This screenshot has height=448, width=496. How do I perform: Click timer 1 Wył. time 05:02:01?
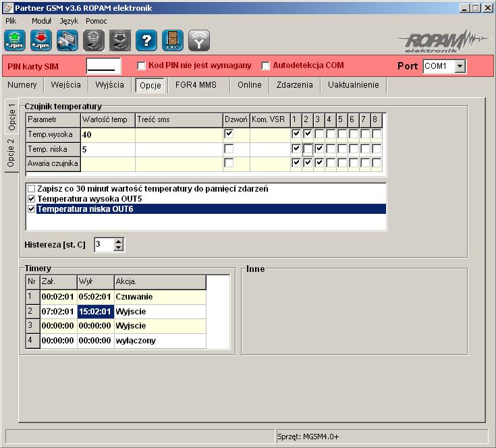coord(96,297)
